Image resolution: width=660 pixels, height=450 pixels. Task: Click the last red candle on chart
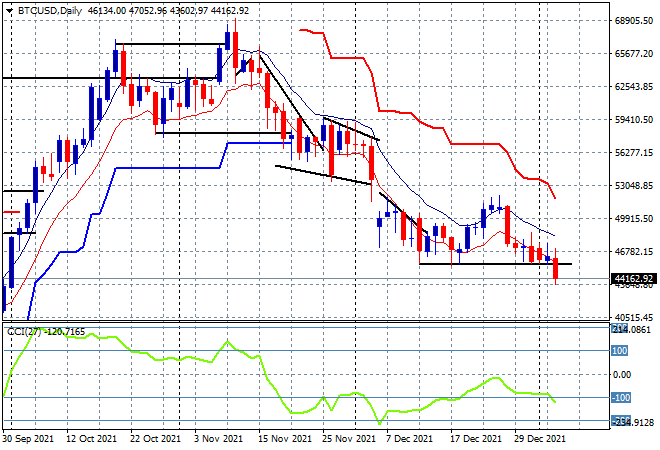click(x=556, y=269)
